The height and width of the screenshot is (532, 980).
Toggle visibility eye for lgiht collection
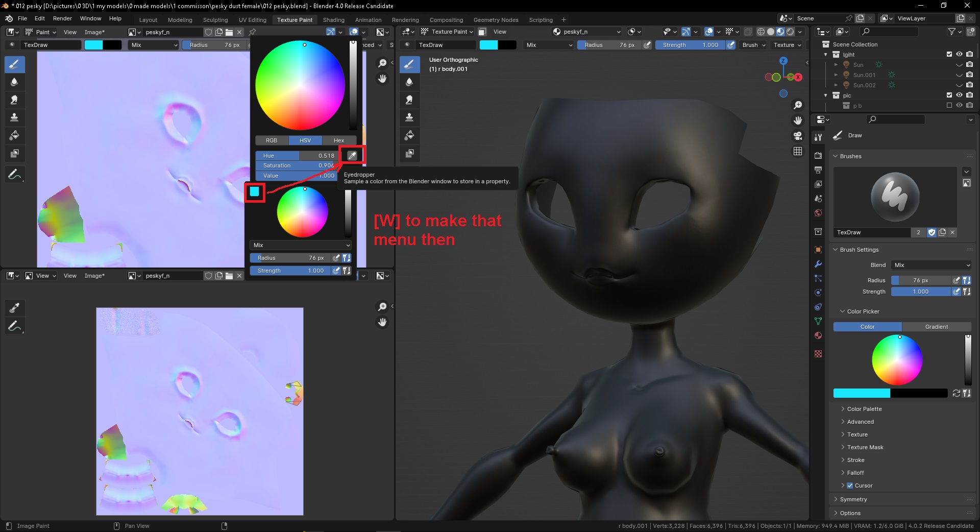click(959, 54)
